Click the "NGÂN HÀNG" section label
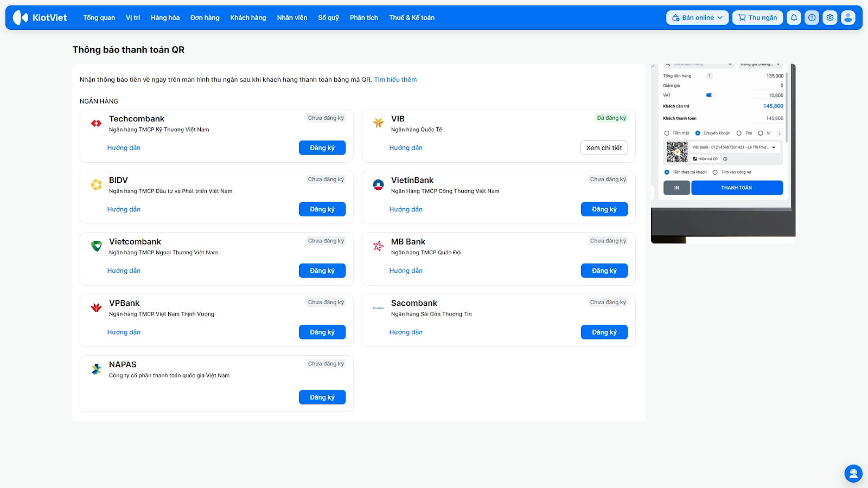This screenshot has height=488, width=868. point(99,101)
